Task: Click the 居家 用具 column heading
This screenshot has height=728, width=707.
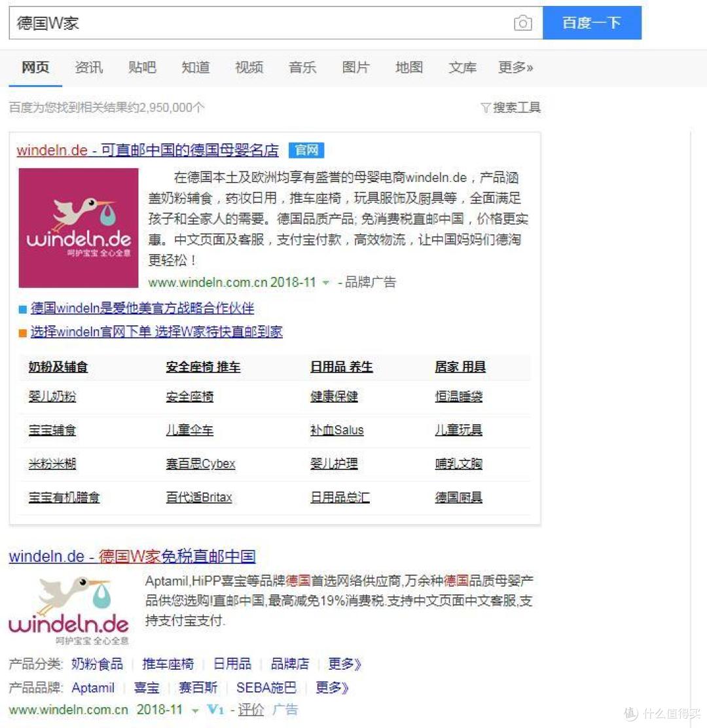Action: pyautogui.click(x=460, y=367)
